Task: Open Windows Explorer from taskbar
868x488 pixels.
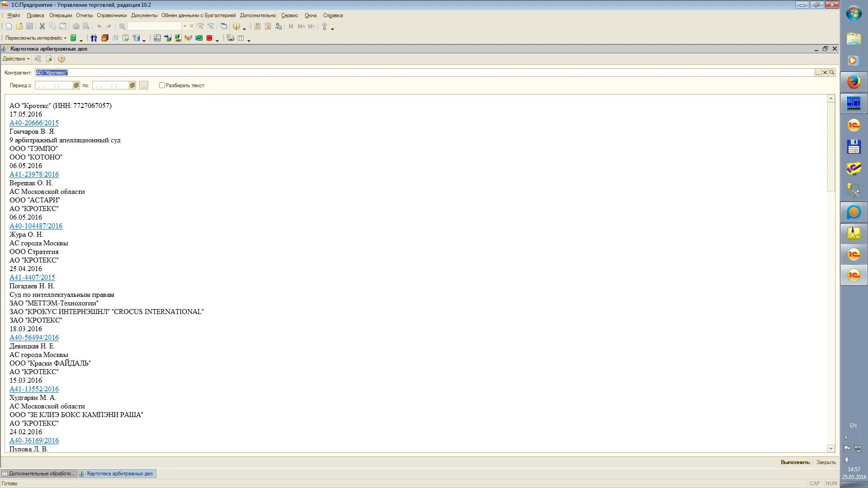Action: tap(854, 39)
